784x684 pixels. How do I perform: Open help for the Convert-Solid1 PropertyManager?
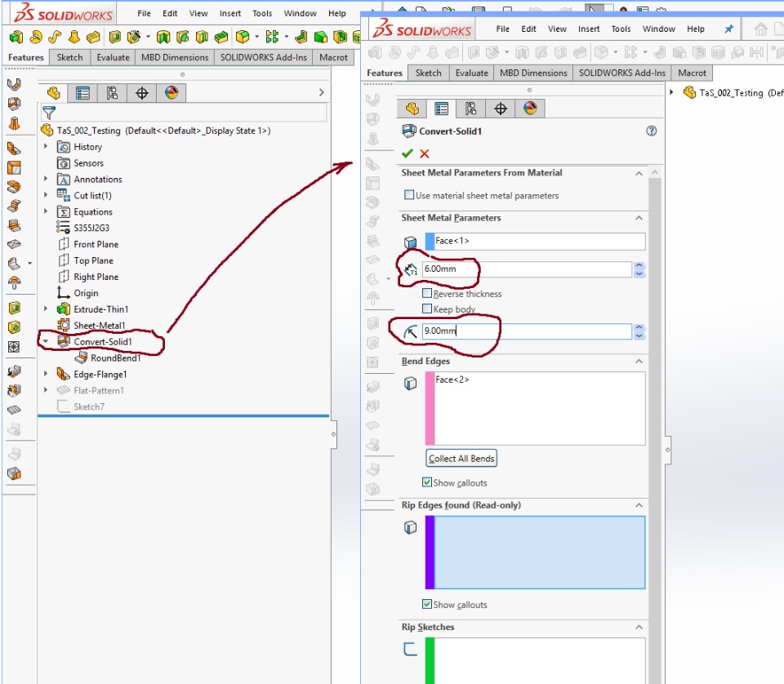coord(651,131)
